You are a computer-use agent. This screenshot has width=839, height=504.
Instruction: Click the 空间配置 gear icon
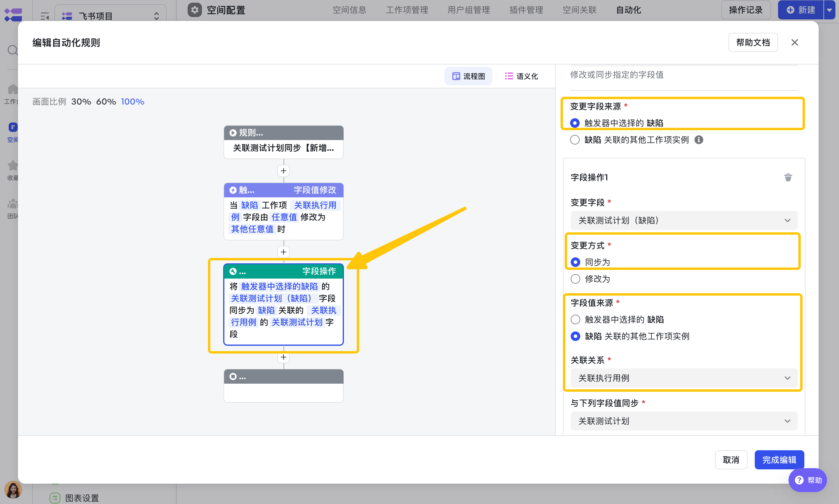tap(195, 10)
